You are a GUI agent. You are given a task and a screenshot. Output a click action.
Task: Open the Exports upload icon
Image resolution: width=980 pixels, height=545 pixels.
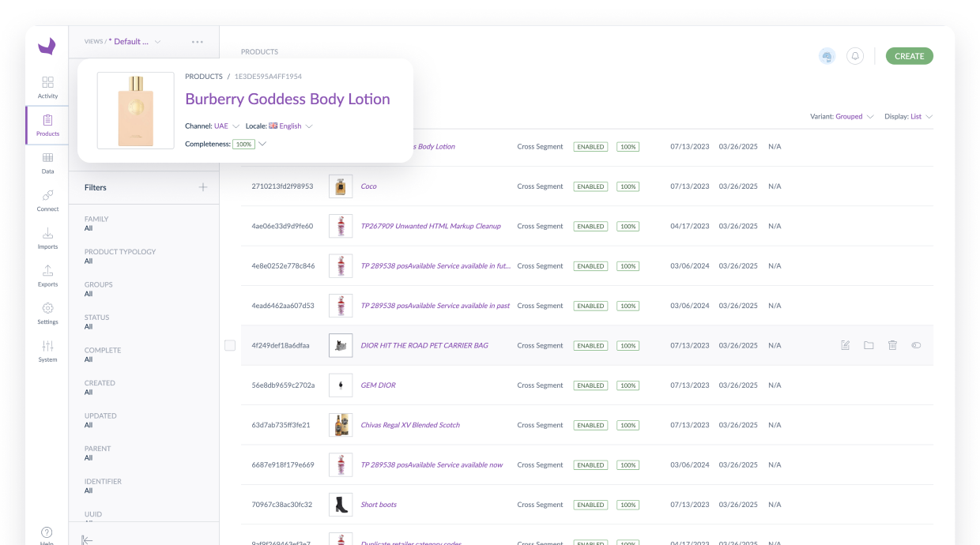pos(47,270)
